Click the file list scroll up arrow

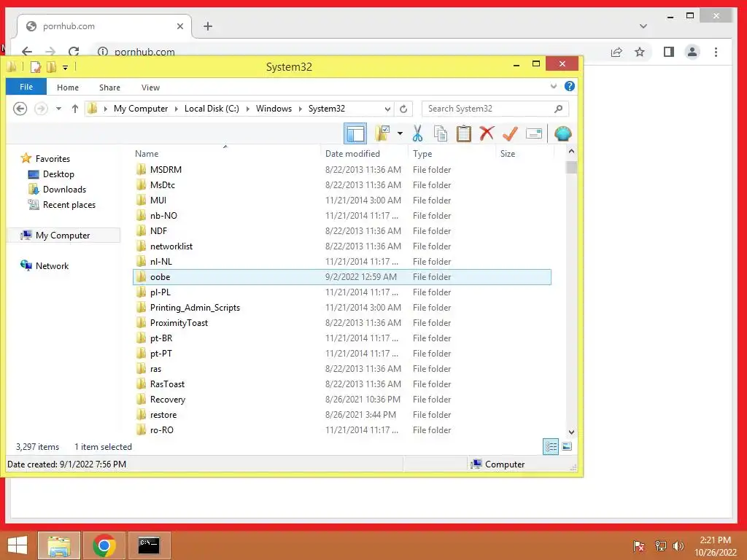(571, 152)
